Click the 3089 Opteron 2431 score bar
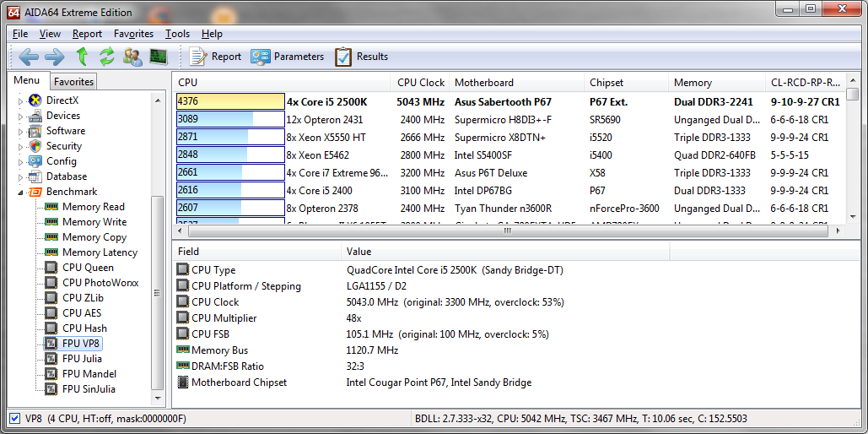Viewport: 868px width, 434px height. pyautogui.click(x=230, y=119)
